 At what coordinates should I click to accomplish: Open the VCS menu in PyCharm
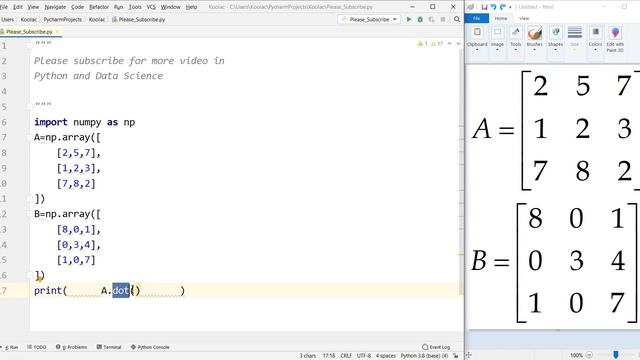(151, 7)
